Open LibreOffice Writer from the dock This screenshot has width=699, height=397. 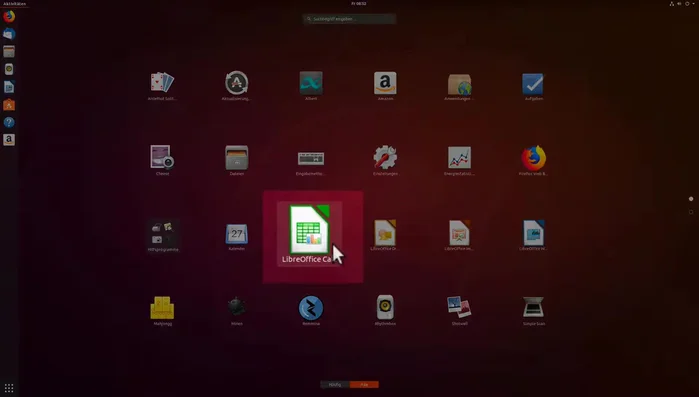[9, 87]
